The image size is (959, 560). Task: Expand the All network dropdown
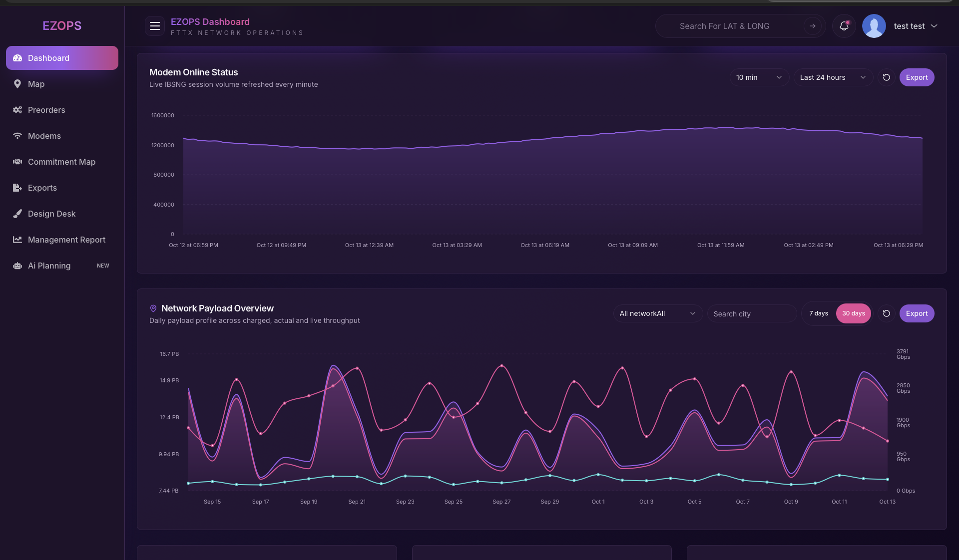(x=657, y=313)
